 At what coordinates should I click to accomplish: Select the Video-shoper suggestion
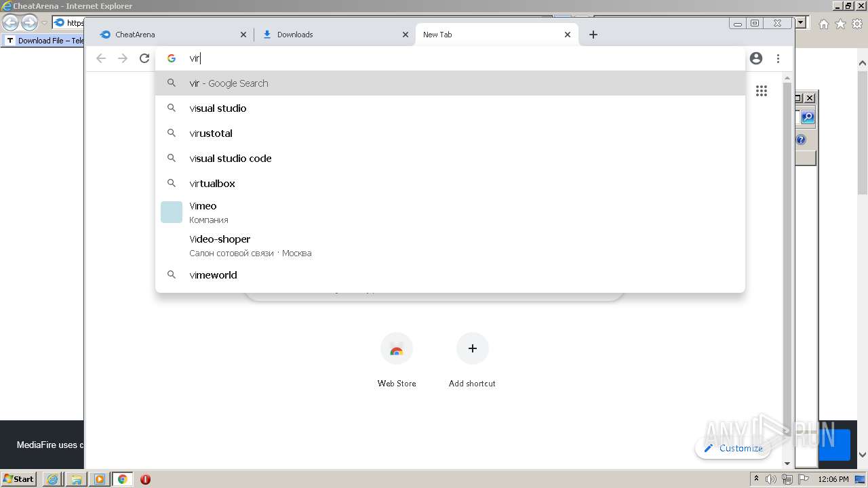[x=450, y=245]
